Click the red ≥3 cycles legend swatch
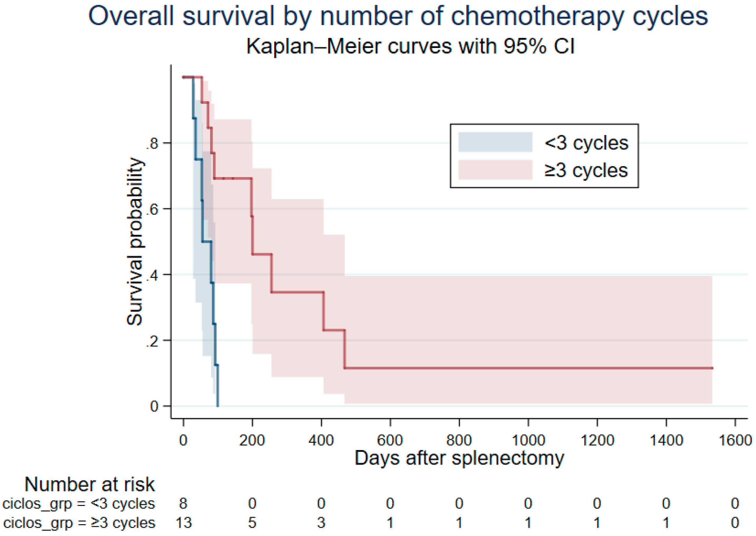 pyautogui.click(x=495, y=170)
